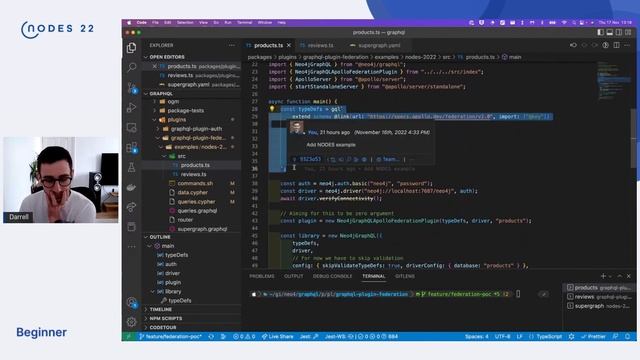Close the products.ts editor tab
This screenshot has width=640, height=360.
(x=289, y=45)
